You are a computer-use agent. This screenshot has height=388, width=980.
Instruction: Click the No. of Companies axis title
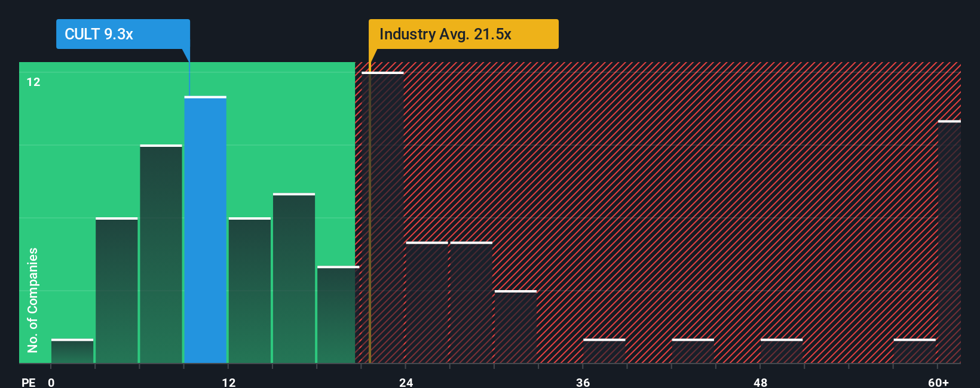[x=33, y=300]
